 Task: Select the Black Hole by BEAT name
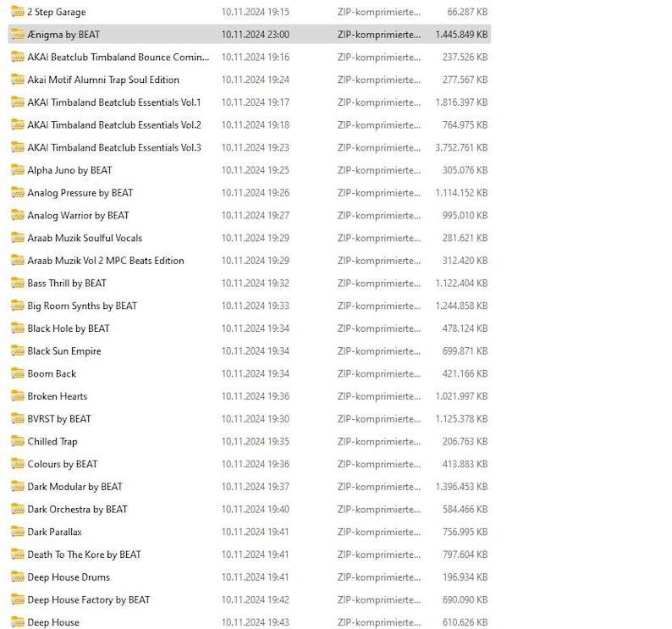[69, 328]
